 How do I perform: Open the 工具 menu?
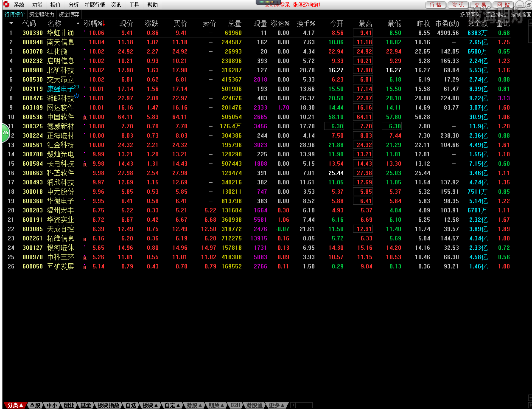point(134,5)
